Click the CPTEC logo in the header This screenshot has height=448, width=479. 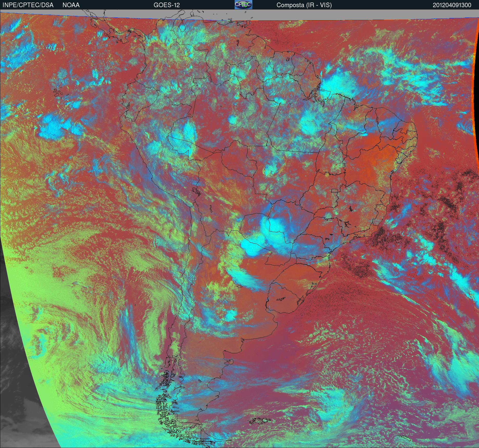243,5
